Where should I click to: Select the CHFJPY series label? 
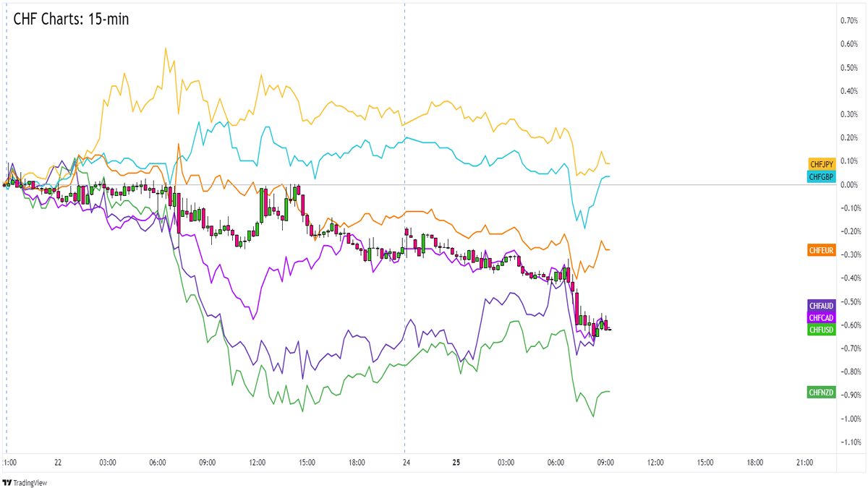(822, 163)
